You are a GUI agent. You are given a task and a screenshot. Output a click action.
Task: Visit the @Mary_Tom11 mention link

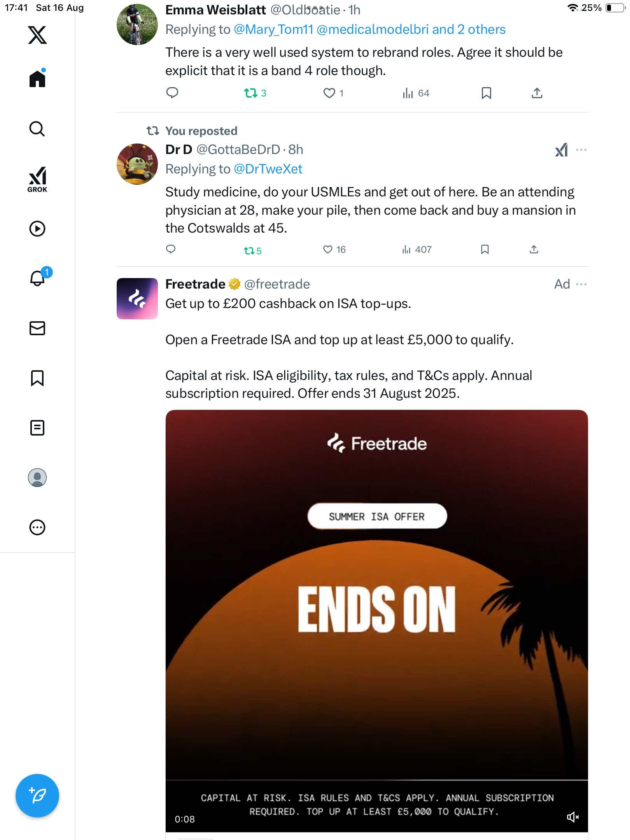(x=273, y=30)
